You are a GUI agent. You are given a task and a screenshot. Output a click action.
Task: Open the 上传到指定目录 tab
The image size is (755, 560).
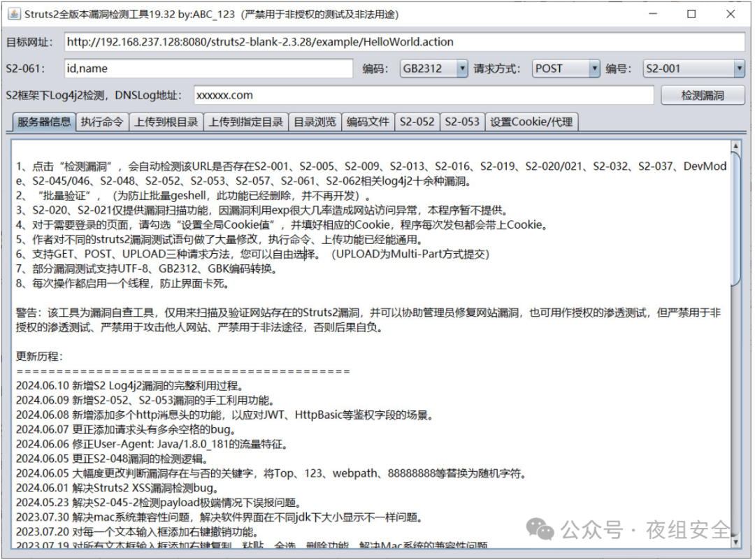click(246, 122)
